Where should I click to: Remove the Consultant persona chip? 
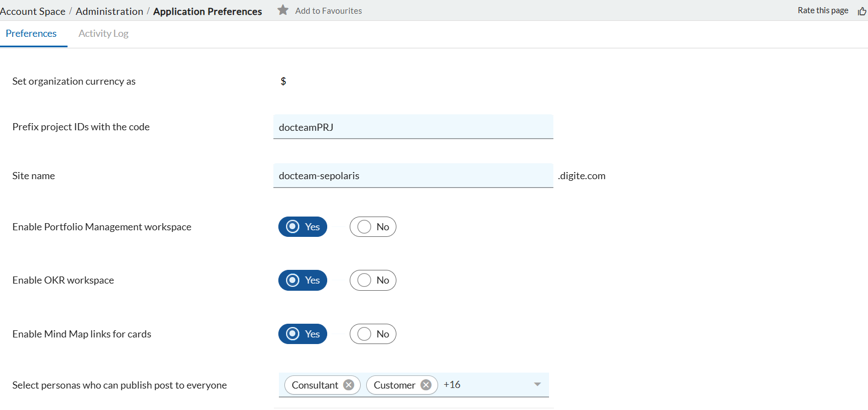pos(349,385)
